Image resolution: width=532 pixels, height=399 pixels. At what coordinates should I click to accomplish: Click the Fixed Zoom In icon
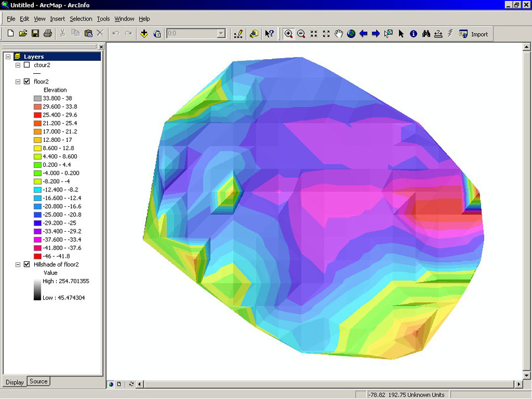(x=313, y=34)
